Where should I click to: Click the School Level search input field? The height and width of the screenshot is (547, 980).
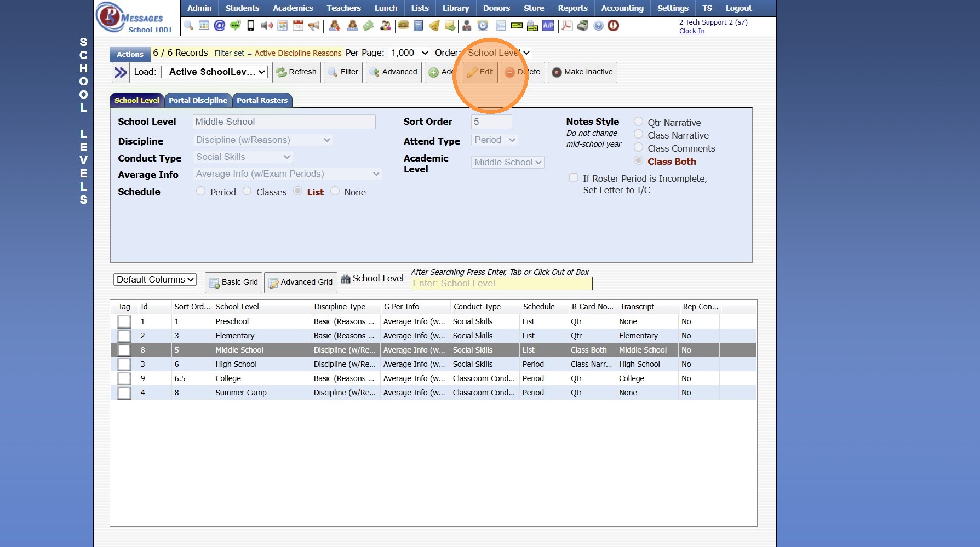[x=501, y=284]
